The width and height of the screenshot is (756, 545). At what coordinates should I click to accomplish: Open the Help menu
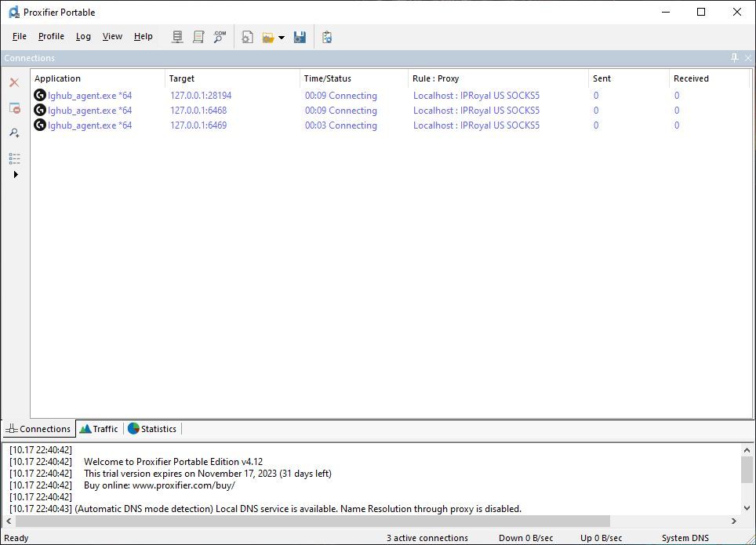(x=144, y=36)
